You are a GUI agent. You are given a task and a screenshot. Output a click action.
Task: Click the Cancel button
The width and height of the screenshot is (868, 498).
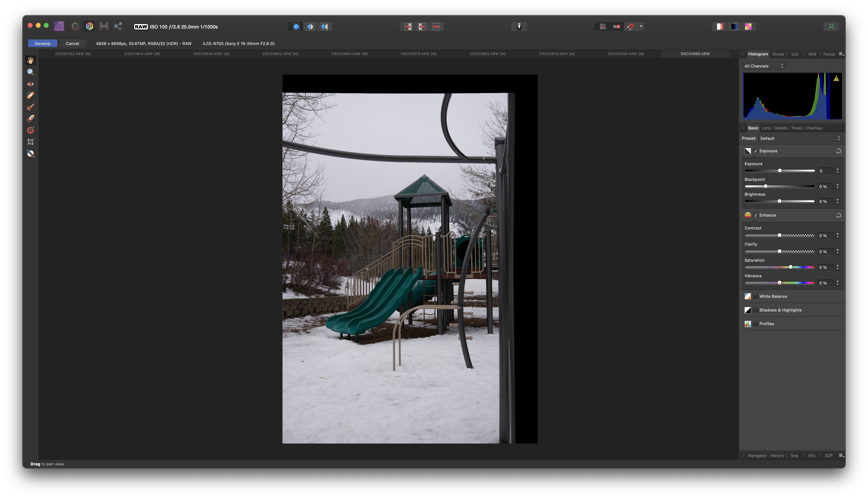click(x=72, y=43)
